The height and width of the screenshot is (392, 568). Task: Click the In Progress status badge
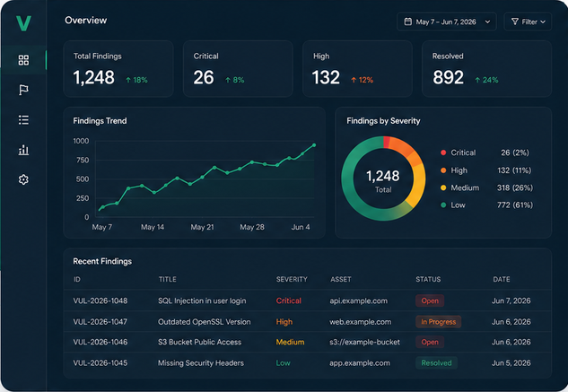pos(438,322)
